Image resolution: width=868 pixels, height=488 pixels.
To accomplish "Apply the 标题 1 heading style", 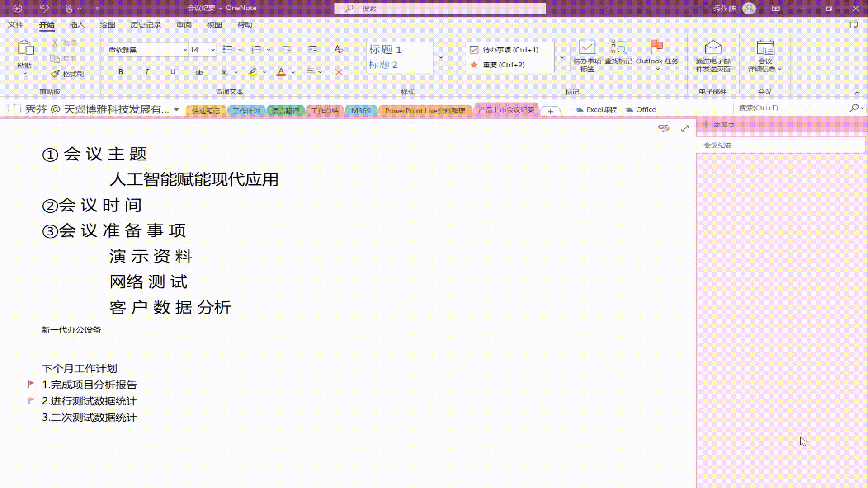I will (385, 49).
